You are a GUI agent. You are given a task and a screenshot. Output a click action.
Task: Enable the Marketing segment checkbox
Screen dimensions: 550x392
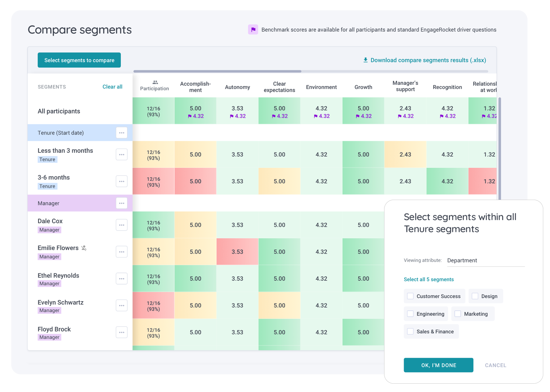(458, 314)
